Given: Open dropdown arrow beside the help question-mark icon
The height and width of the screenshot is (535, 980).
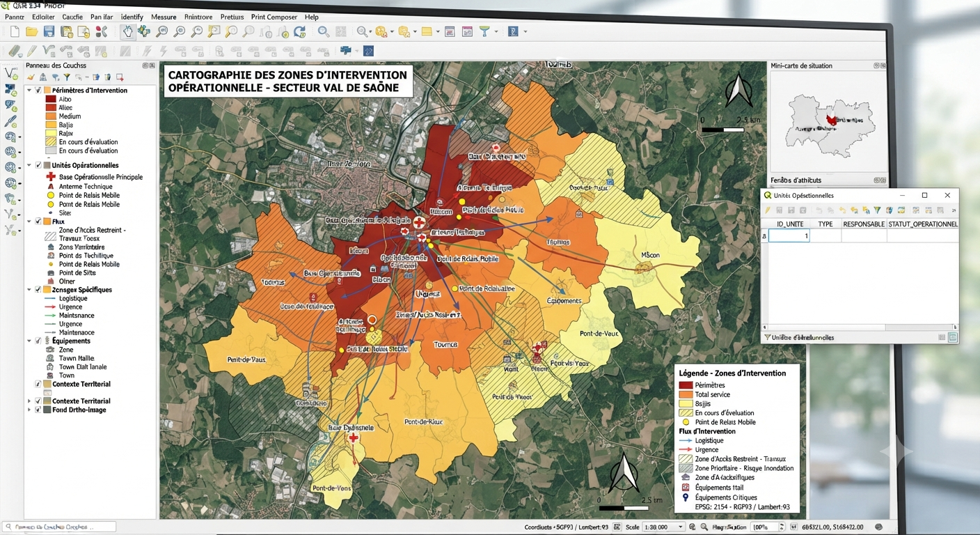Looking at the screenshot, I should click(x=525, y=31).
